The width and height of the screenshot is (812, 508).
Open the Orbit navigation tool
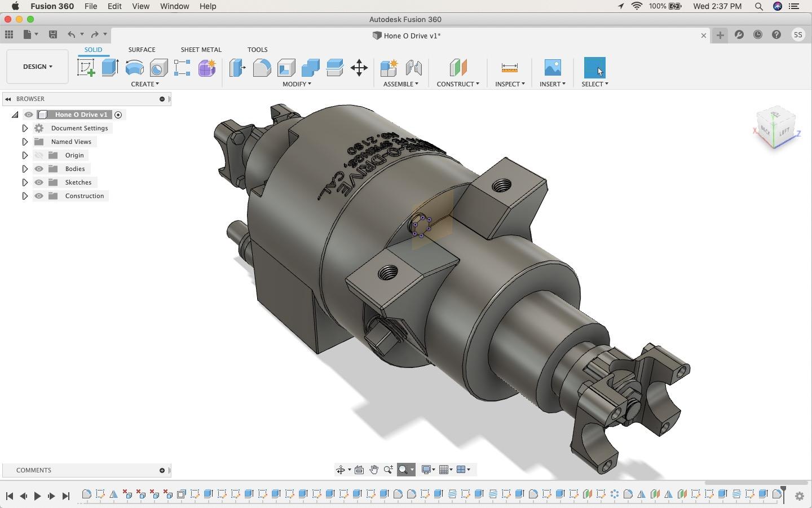pos(341,470)
